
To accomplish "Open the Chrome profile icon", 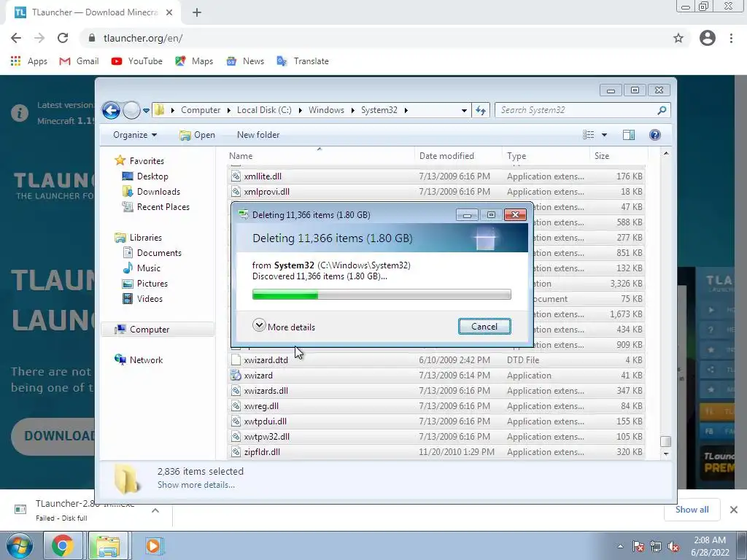I will tap(708, 38).
